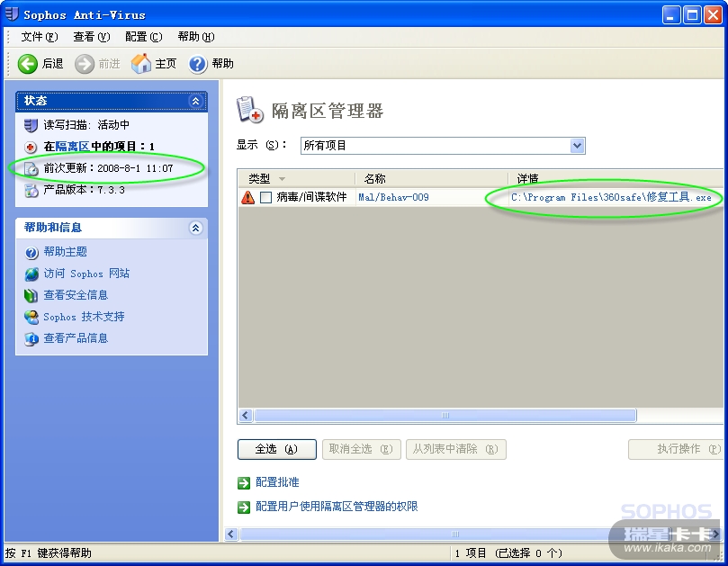Click the Mal/Behav-009 threat name
The width and height of the screenshot is (728, 566).
[393, 197]
